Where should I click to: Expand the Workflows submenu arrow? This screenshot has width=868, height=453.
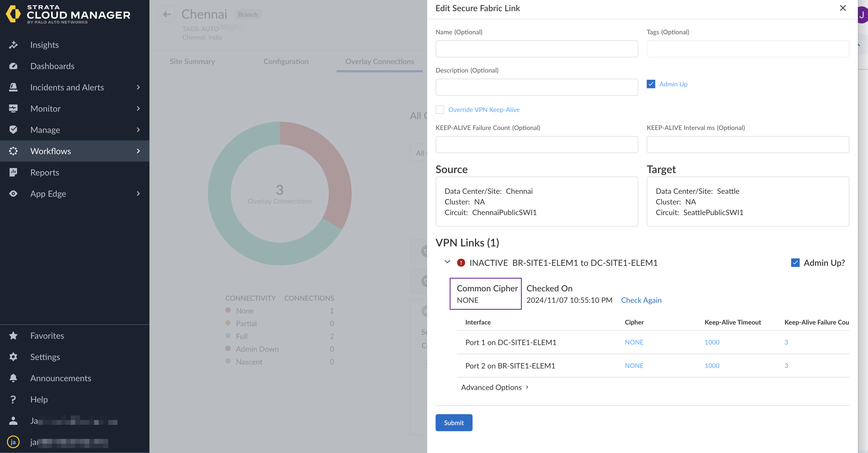[x=138, y=151]
